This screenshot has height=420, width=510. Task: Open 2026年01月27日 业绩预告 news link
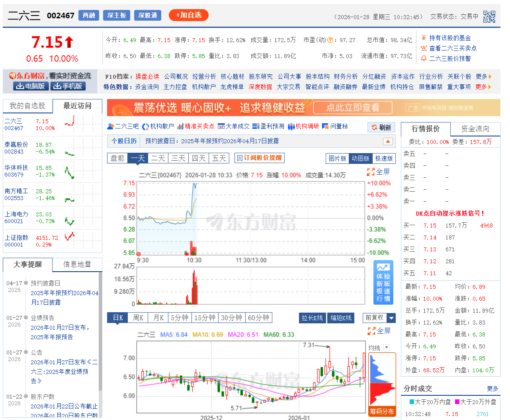tap(61, 332)
